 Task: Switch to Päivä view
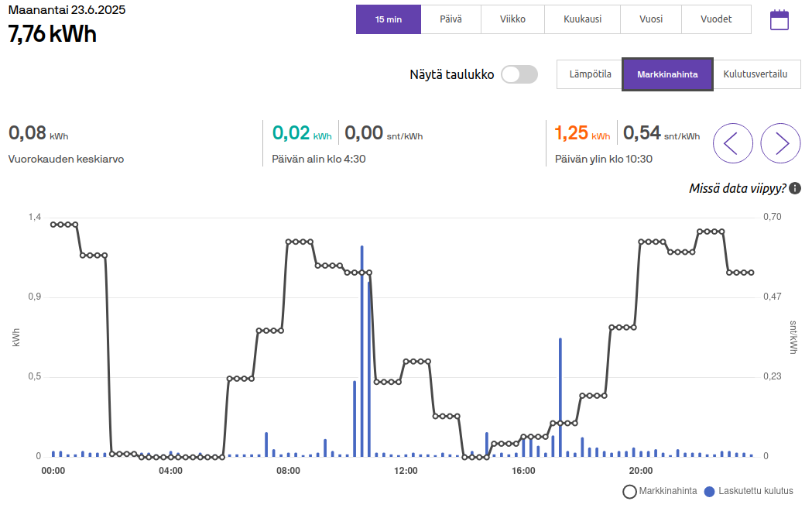[x=451, y=19]
